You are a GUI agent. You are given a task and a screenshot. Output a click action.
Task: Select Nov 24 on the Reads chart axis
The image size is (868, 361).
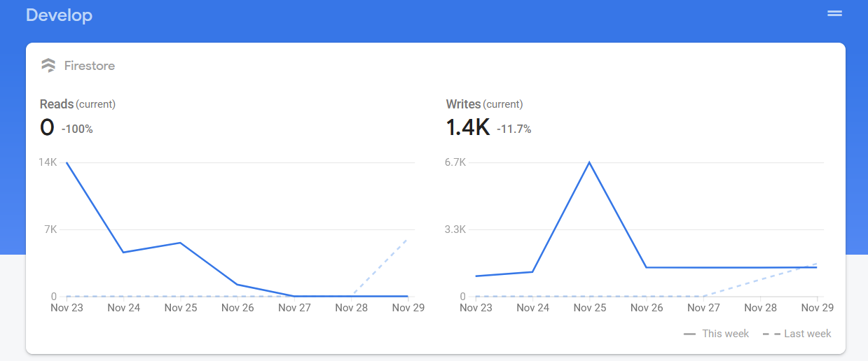124,308
